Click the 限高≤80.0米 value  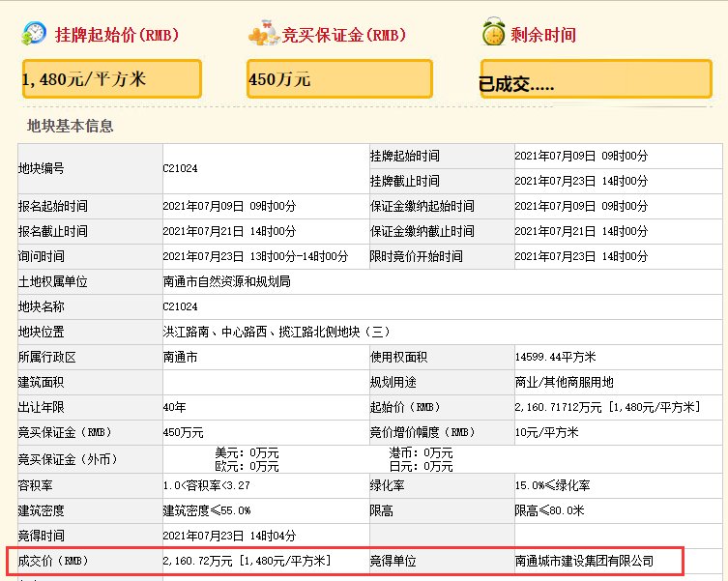(x=550, y=510)
